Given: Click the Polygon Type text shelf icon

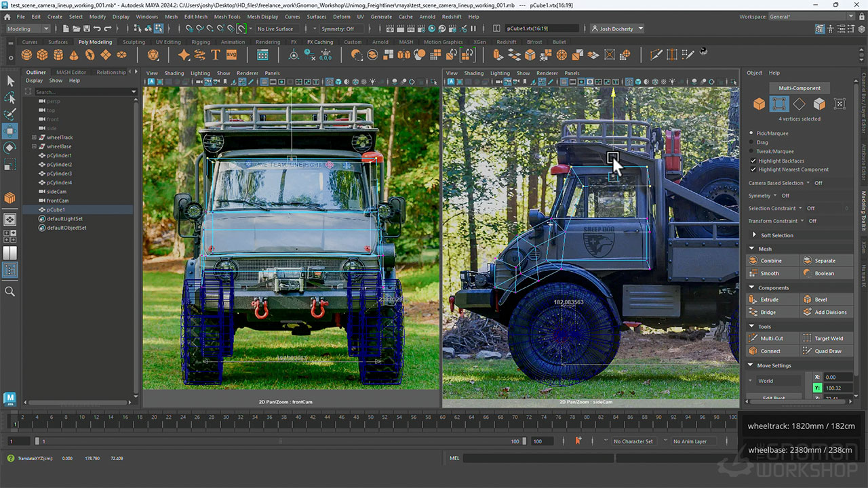Looking at the screenshot, I should [216, 55].
